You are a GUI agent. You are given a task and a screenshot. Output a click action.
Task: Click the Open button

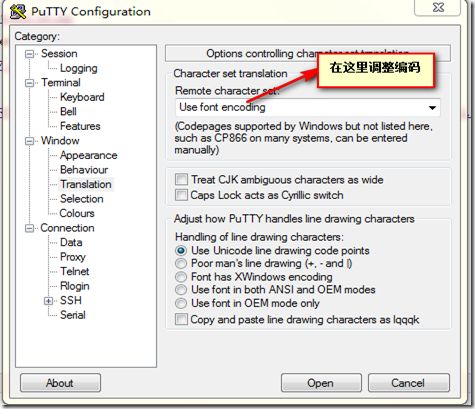point(321,383)
